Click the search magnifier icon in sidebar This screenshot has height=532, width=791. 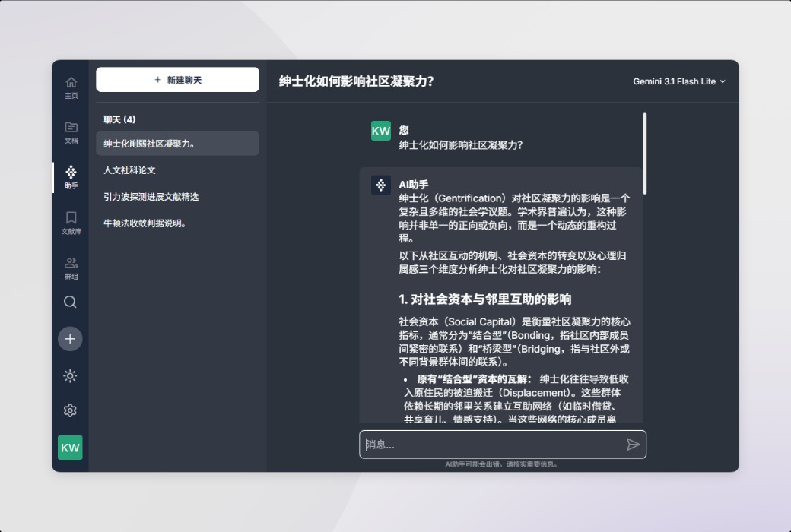[70, 302]
